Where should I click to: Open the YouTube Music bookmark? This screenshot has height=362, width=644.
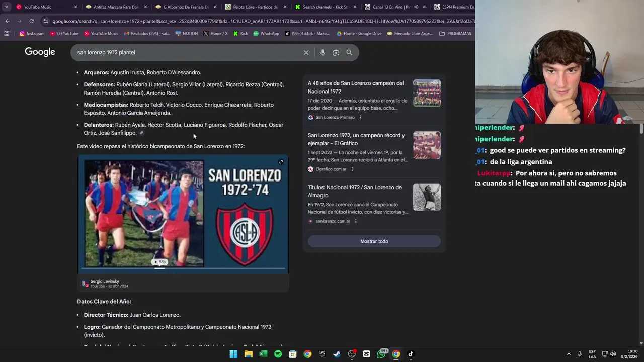click(x=101, y=34)
